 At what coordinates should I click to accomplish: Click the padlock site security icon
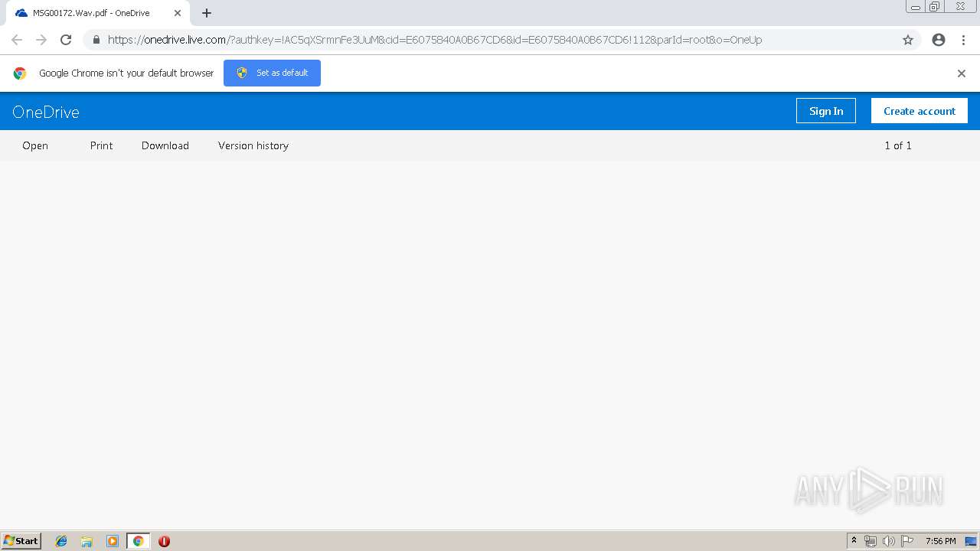[96, 40]
